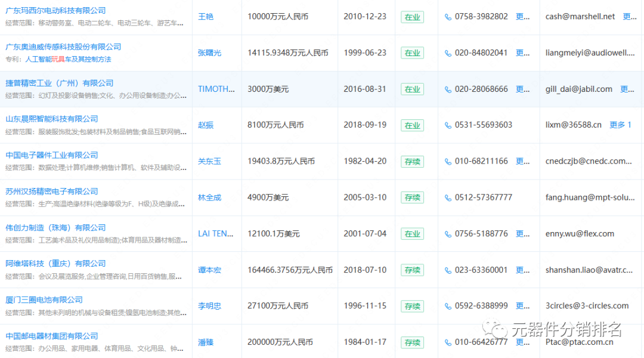Viewport: 644px width, 358px height.
Task: Open patent link 人工智能玩具车及其控制方法
Action: [x=68, y=59]
